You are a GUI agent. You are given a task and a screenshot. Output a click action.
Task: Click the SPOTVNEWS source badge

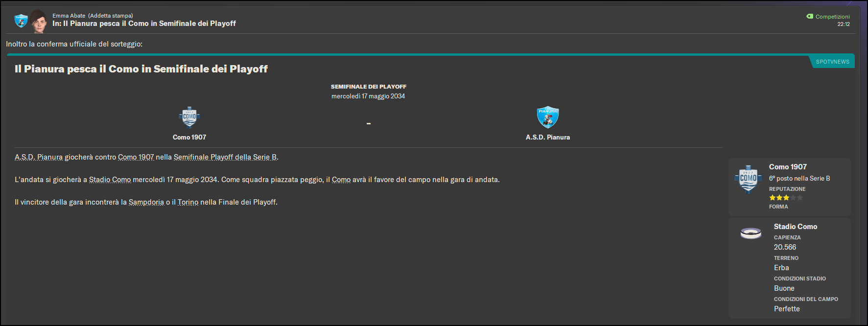(x=832, y=62)
